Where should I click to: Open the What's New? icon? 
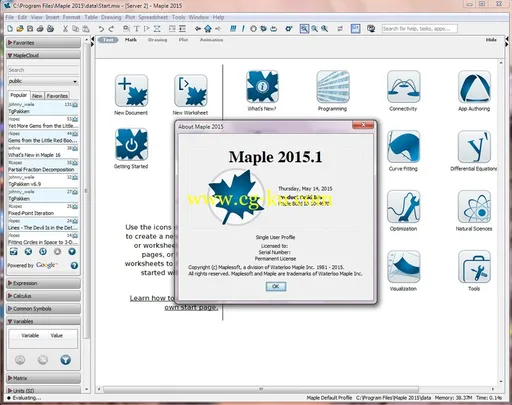tap(262, 87)
